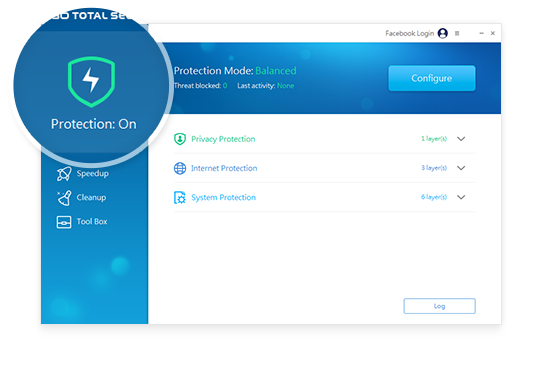Image resolution: width=540 pixels, height=365 pixels.
Task: Click the Internet Protection globe icon
Action: tap(180, 168)
